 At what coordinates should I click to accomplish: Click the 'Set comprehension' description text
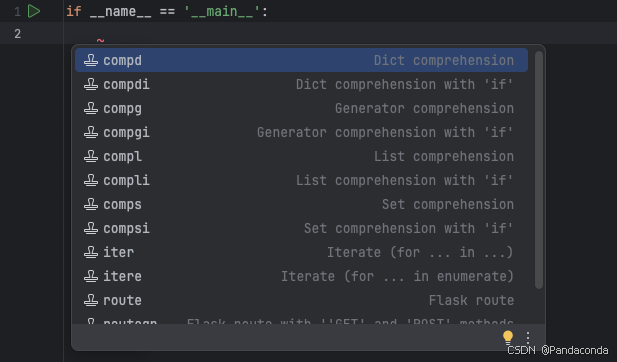[448, 204]
